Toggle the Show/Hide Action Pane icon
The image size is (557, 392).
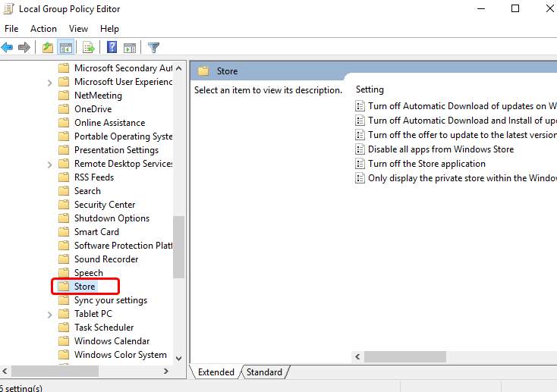pos(129,47)
